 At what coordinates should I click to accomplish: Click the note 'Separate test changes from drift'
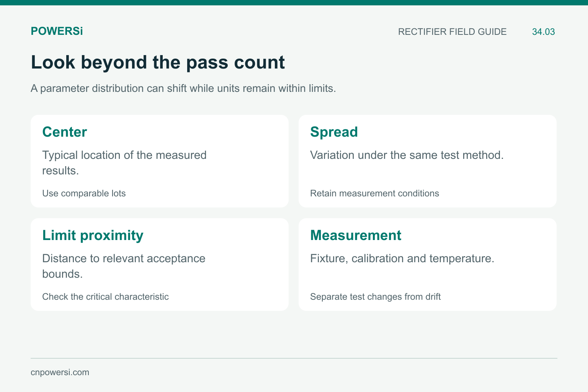pyautogui.click(x=375, y=297)
